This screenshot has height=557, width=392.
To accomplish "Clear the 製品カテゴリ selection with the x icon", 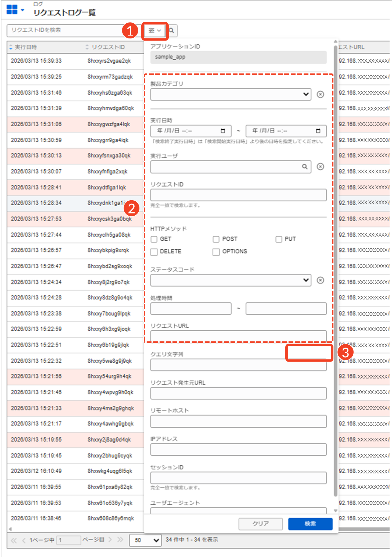I will tap(320, 94).
